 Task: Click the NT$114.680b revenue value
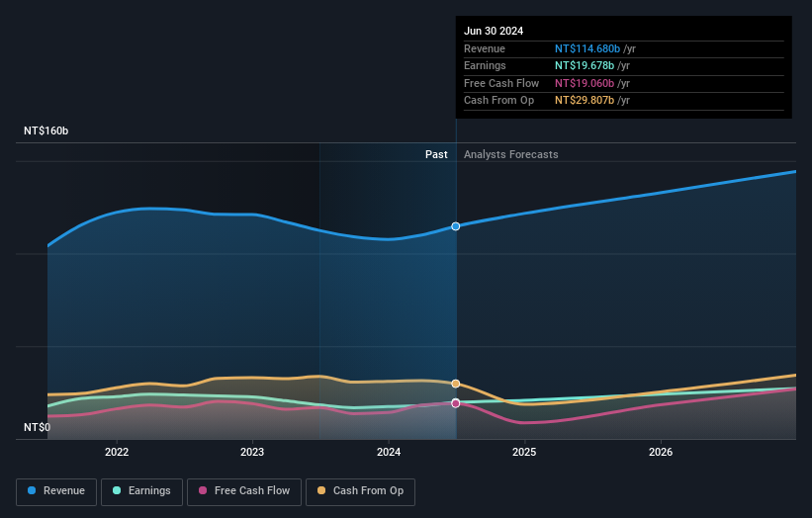click(587, 48)
